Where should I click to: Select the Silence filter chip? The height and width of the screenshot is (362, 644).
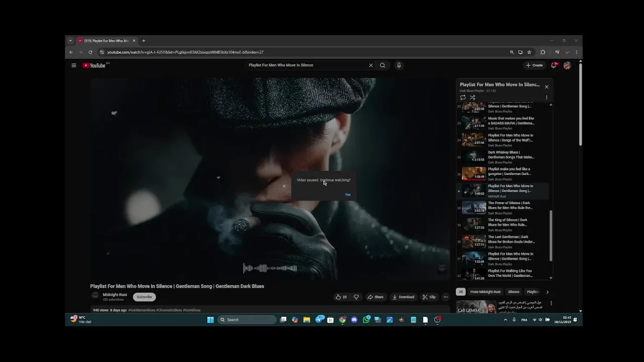(514, 292)
